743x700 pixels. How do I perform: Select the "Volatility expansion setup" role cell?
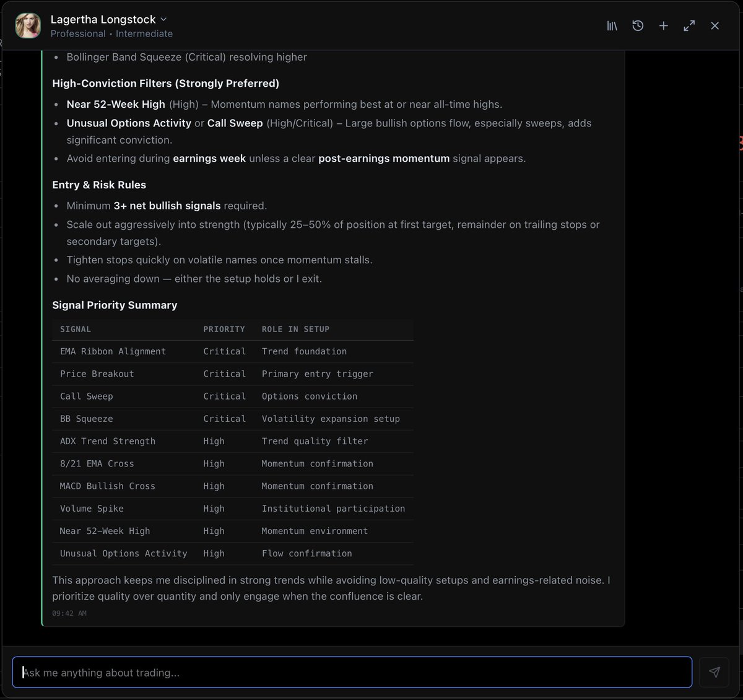click(x=331, y=419)
